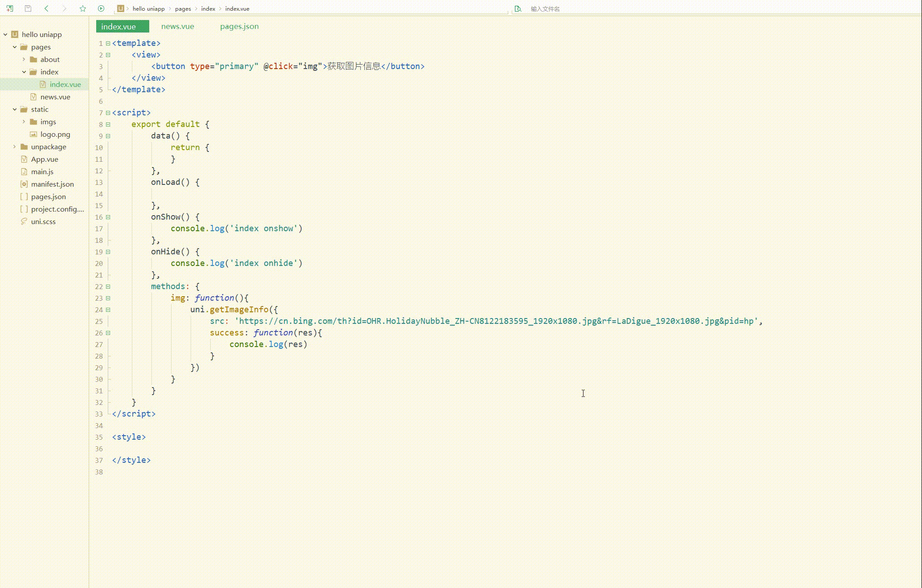Click the run play icon
The image size is (922, 588).
point(101,8)
